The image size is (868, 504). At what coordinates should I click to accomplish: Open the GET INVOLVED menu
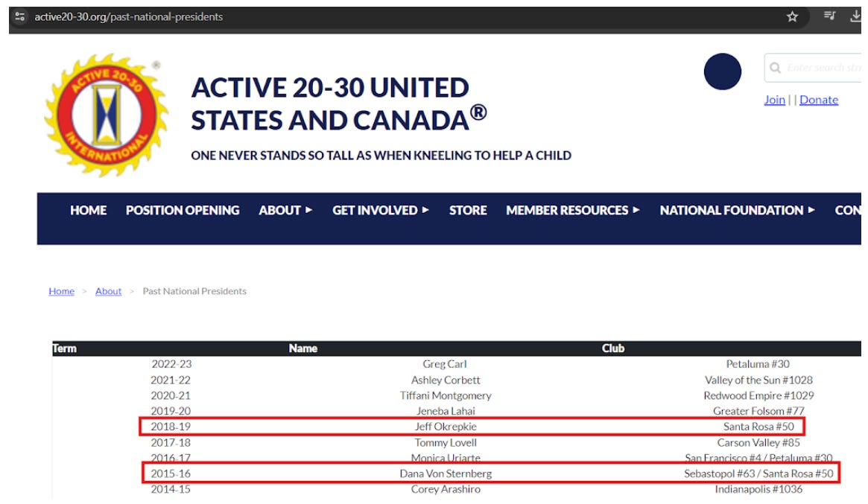point(375,210)
